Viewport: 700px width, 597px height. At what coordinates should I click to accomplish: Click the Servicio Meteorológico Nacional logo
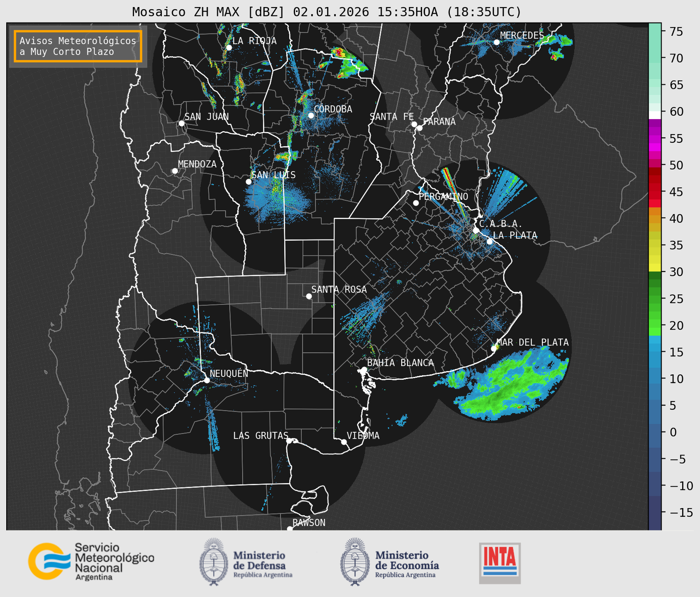point(91,561)
